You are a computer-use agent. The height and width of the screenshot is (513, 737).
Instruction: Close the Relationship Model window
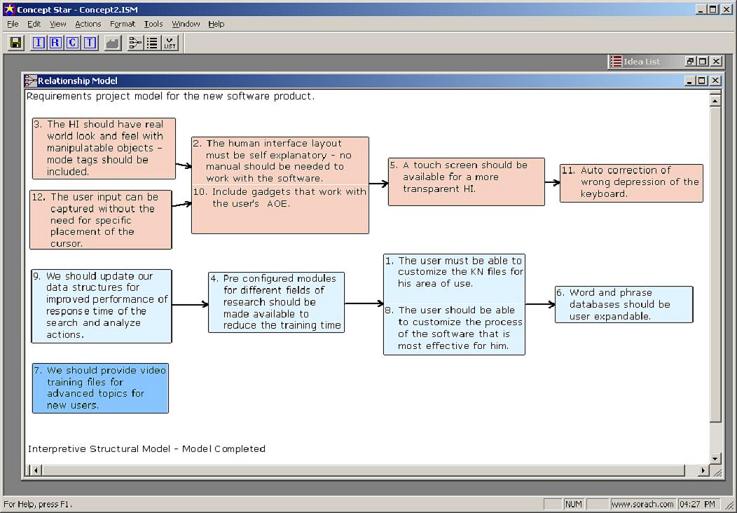(715, 80)
